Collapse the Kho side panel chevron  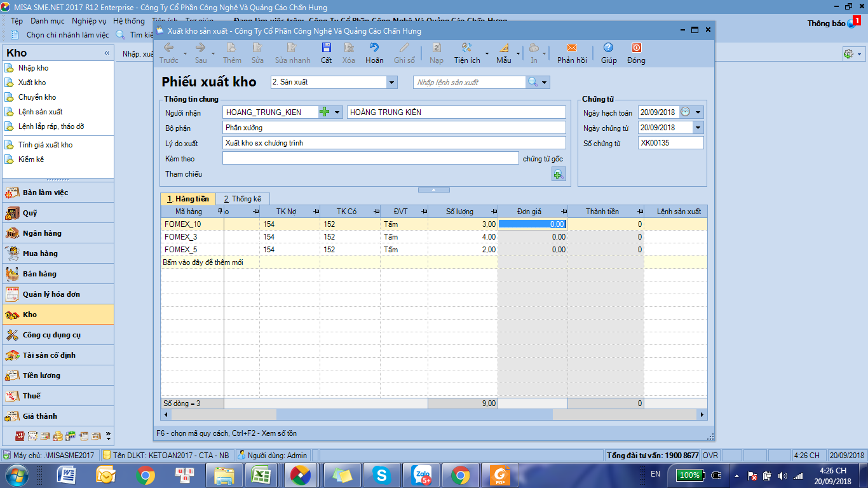107,53
